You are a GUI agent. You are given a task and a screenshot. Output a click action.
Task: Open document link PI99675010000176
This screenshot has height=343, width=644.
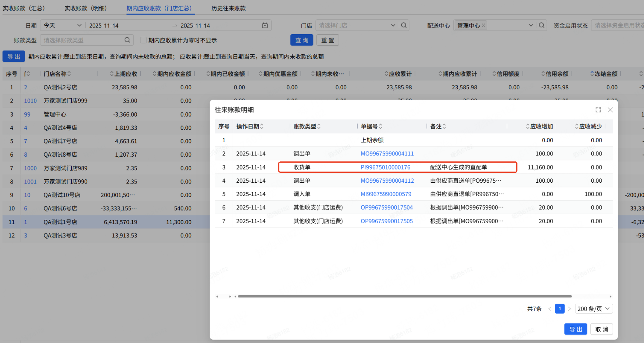coord(385,167)
